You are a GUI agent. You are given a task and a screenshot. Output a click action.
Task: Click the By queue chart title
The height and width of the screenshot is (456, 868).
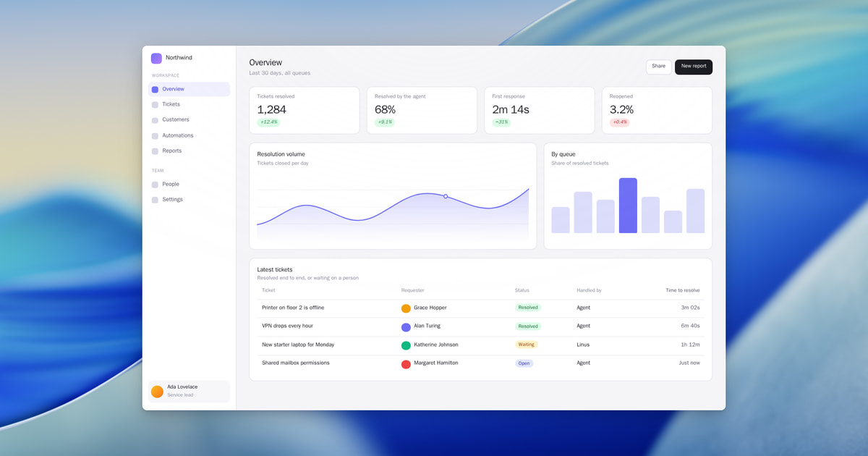coord(563,154)
